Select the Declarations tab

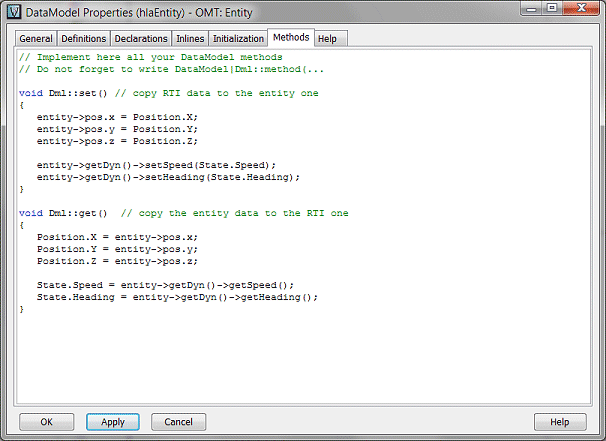[141, 38]
